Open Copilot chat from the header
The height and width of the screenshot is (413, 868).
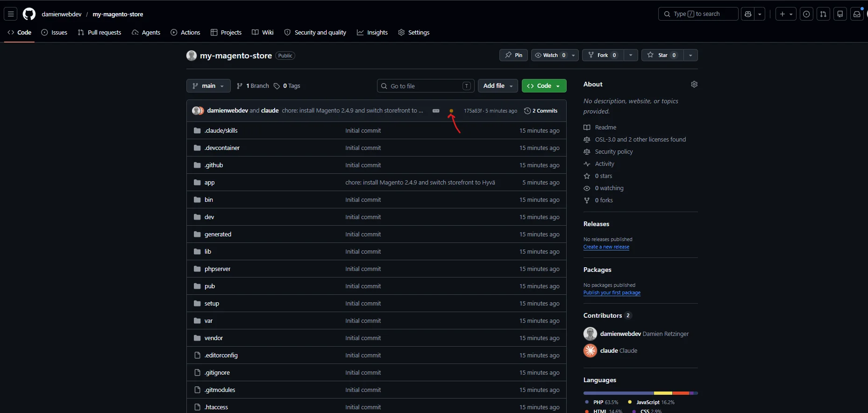pos(748,14)
